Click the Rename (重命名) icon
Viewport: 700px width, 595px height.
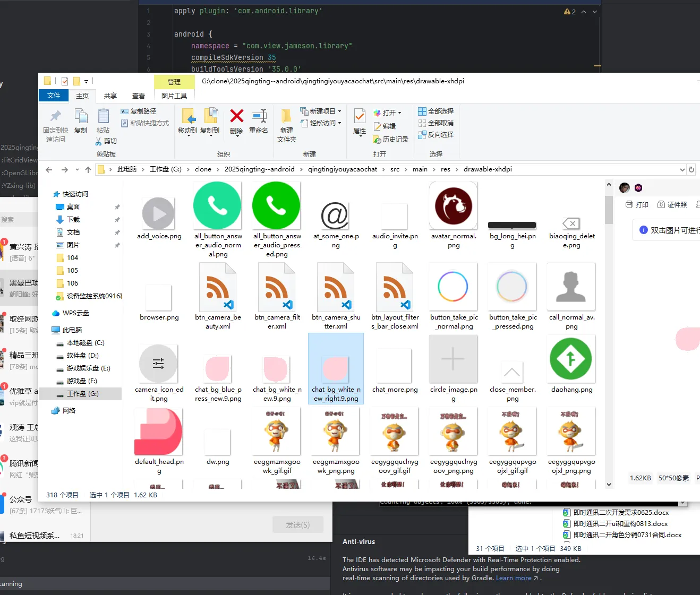259,121
